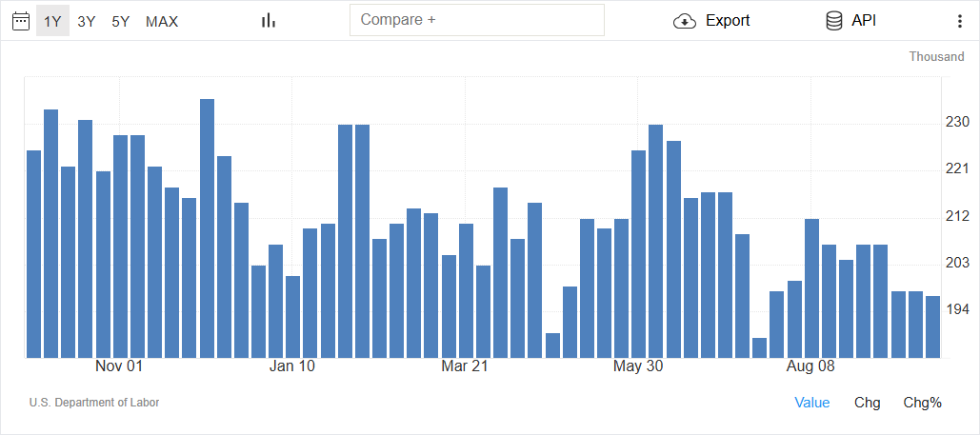Viewport: 980px width, 435px height.
Task: Click the first bar at chart's left
Action: coord(33,254)
